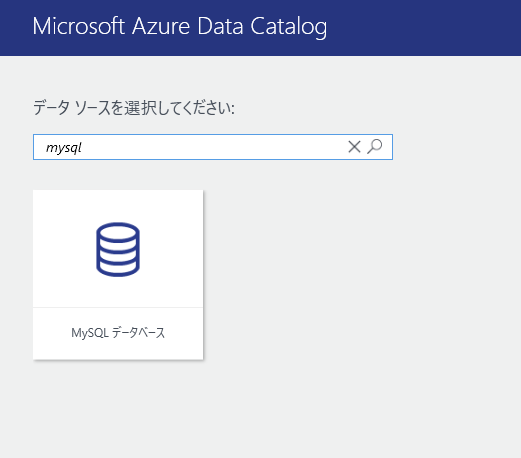Click the search field containing mysql
Screen dimensions: 521x458
[213, 147]
